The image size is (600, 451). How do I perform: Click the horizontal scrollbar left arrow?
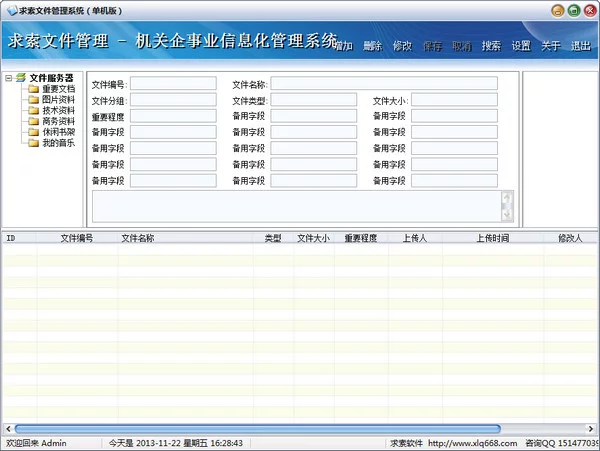(x=8, y=428)
